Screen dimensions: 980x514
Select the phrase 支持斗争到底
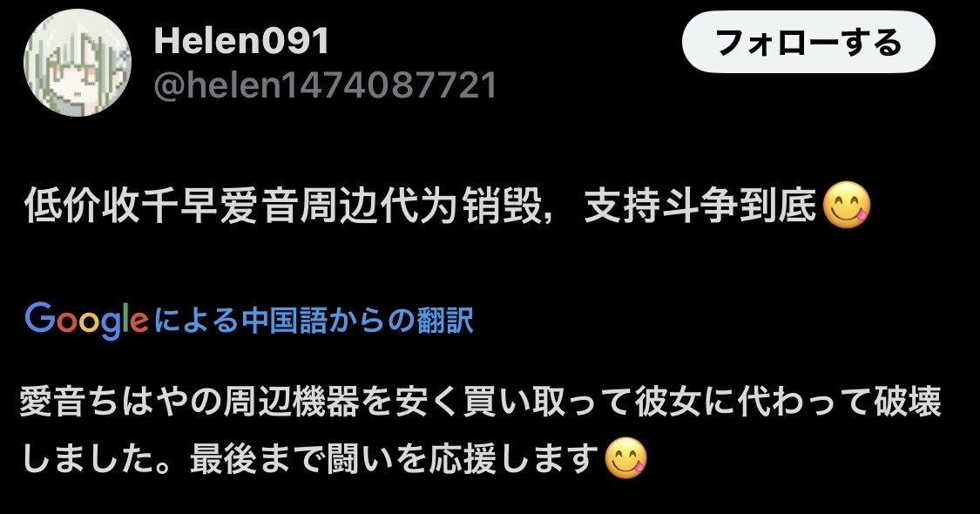[x=700, y=206]
